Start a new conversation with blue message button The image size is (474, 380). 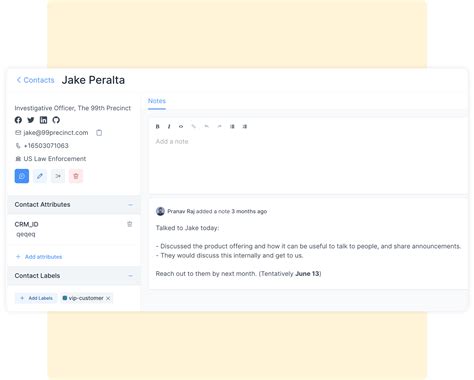pos(22,176)
